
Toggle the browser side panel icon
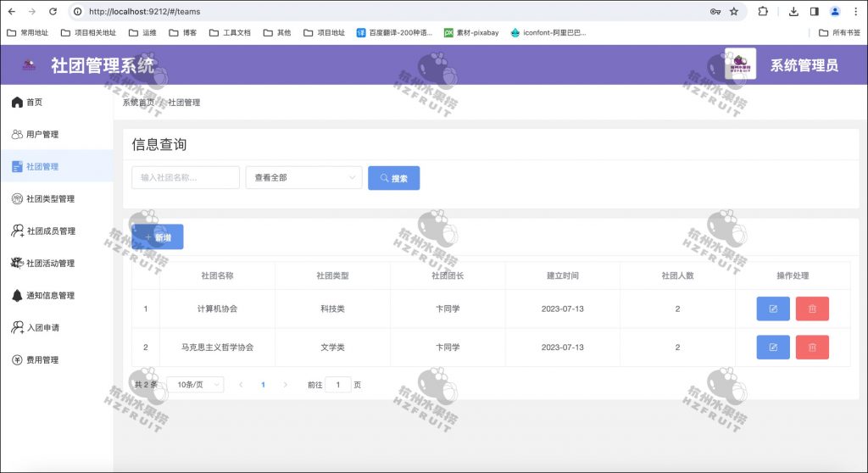(814, 11)
